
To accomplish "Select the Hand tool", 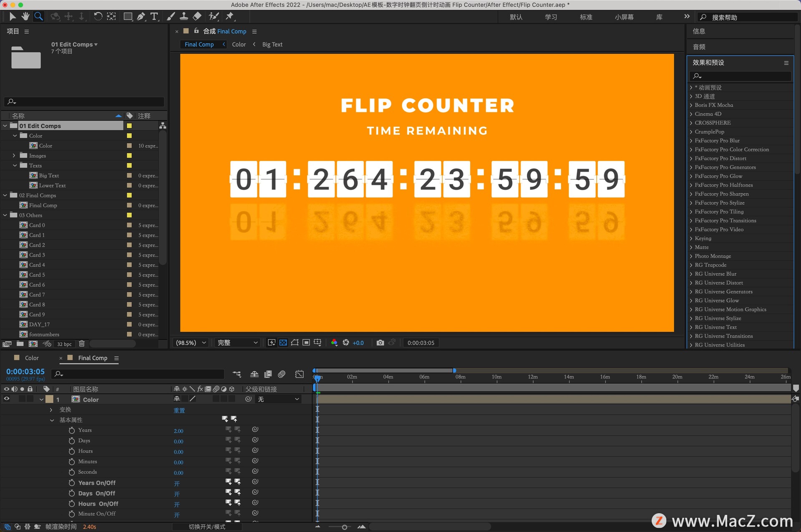I will (25, 16).
